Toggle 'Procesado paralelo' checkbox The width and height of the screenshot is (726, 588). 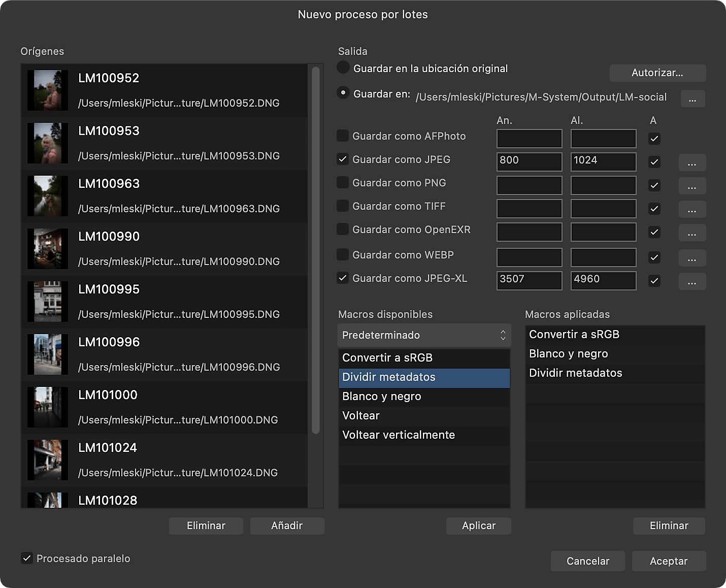click(27, 558)
